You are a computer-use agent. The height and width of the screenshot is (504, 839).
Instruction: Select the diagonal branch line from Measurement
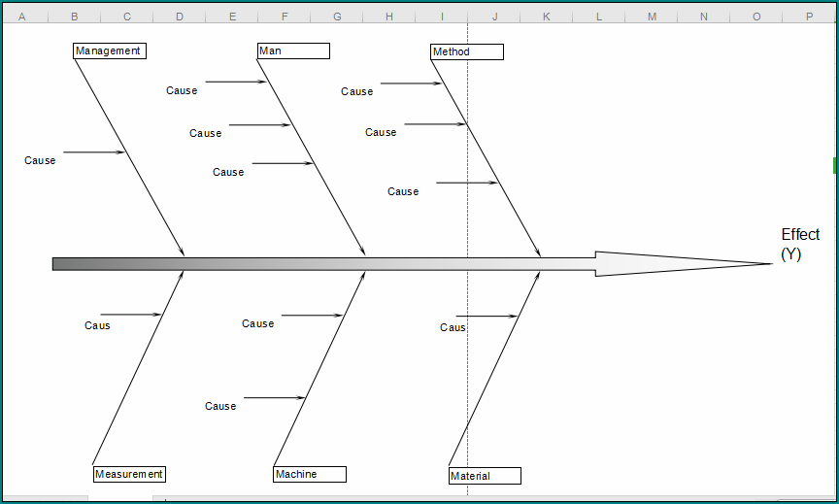(138, 368)
